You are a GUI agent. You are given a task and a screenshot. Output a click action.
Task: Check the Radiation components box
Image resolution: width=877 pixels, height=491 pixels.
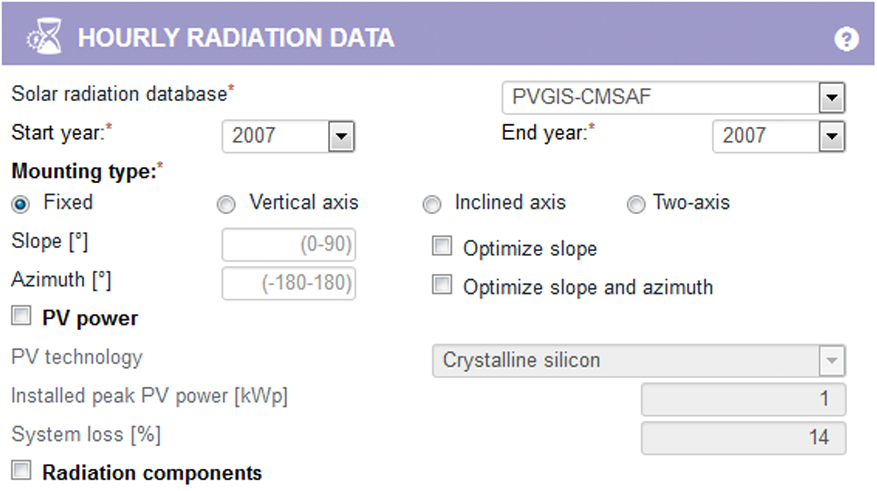tap(21, 469)
